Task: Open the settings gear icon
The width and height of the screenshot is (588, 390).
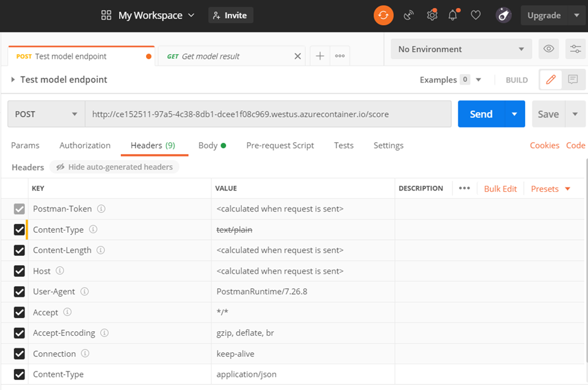Action: click(431, 15)
